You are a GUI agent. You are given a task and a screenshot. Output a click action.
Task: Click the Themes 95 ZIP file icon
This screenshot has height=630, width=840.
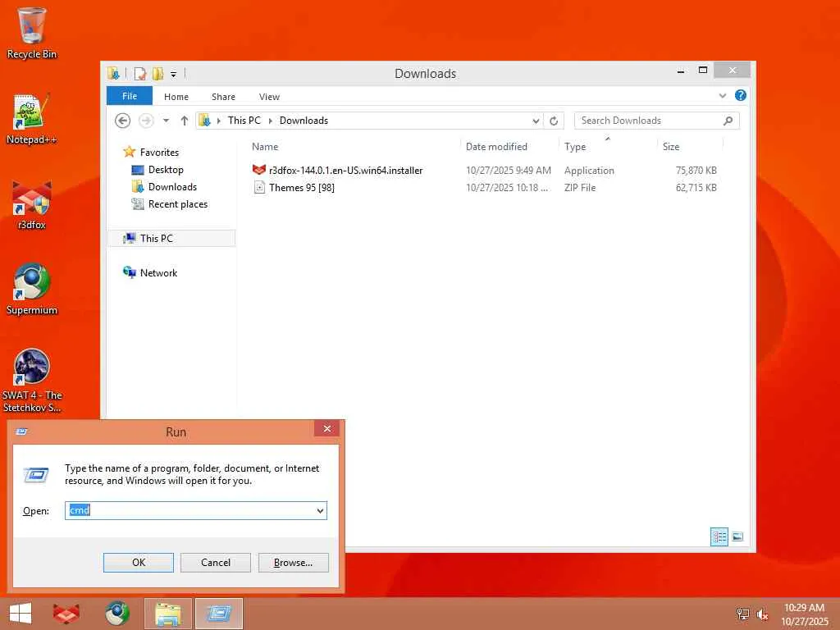click(259, 187)
